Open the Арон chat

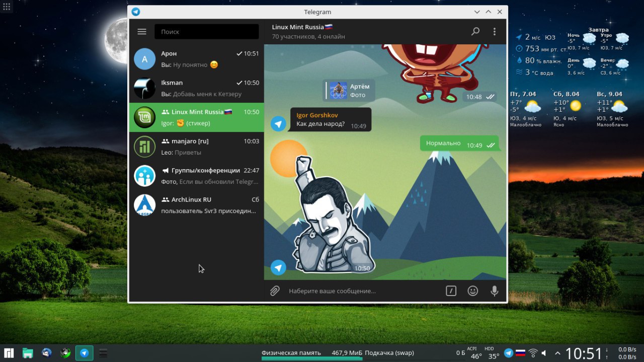pyautogui.click(x=196, y=59)
